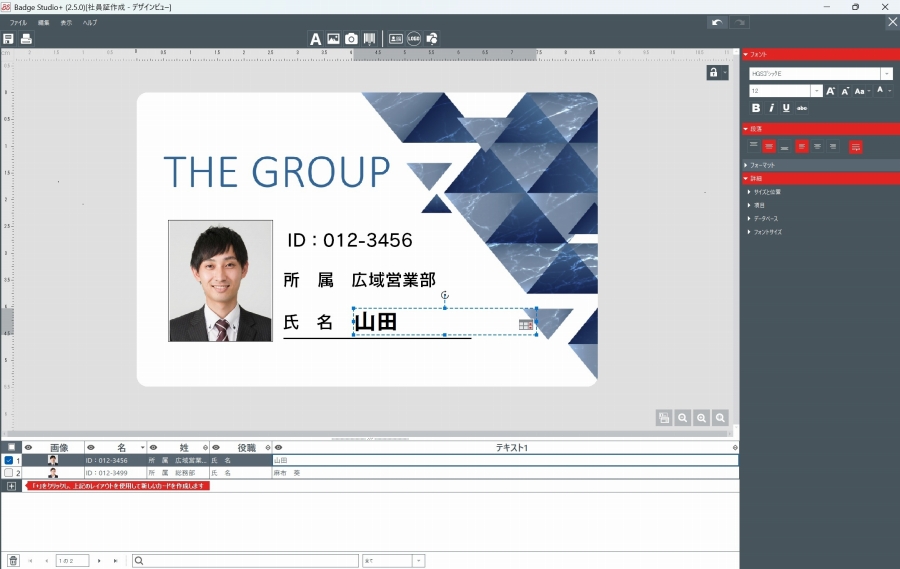Click the camera capture icon
The image size is (900, 569).
click(351, 39)
